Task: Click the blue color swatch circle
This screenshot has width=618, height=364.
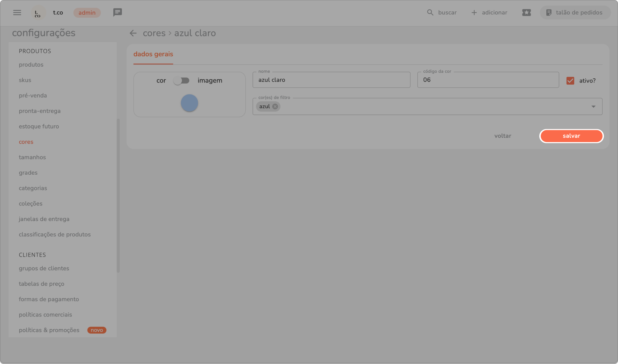Action: 189,103
